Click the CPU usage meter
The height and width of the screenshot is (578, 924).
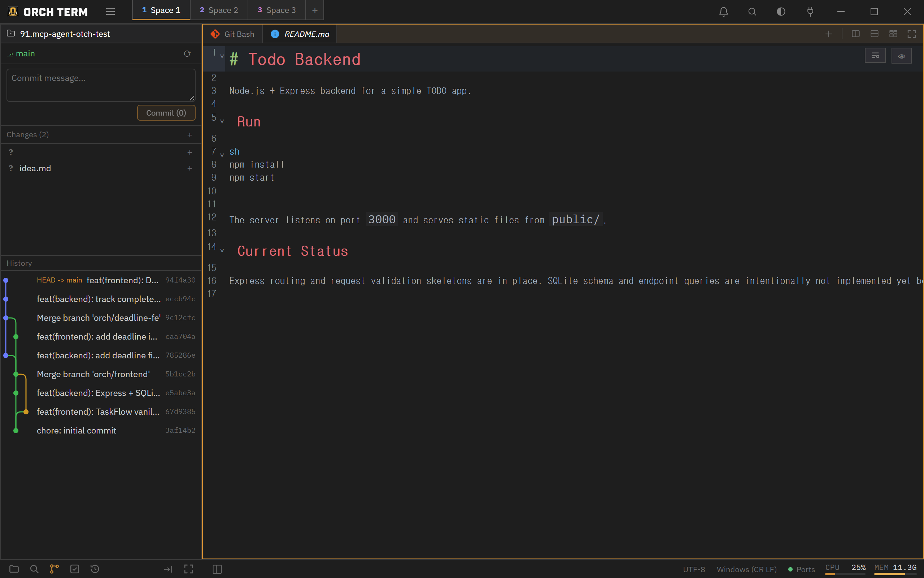(845, 569)
